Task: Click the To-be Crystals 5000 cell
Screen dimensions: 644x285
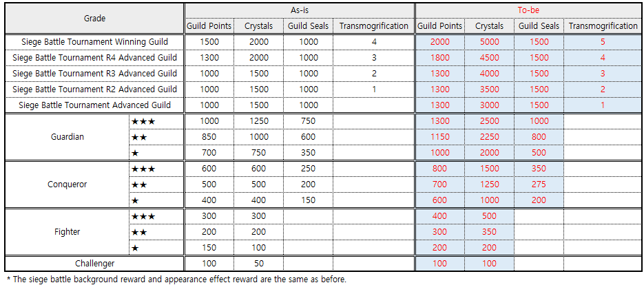Action: tap(489, 42)
